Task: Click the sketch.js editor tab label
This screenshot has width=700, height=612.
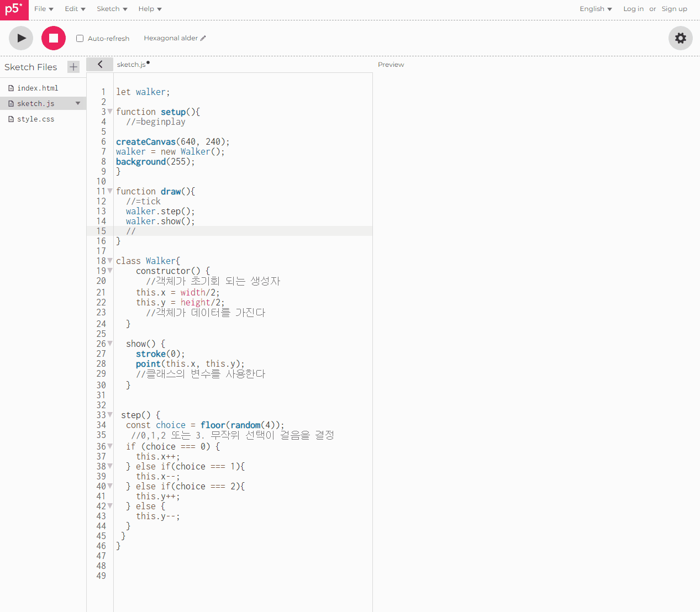Action: coord(131,65)
